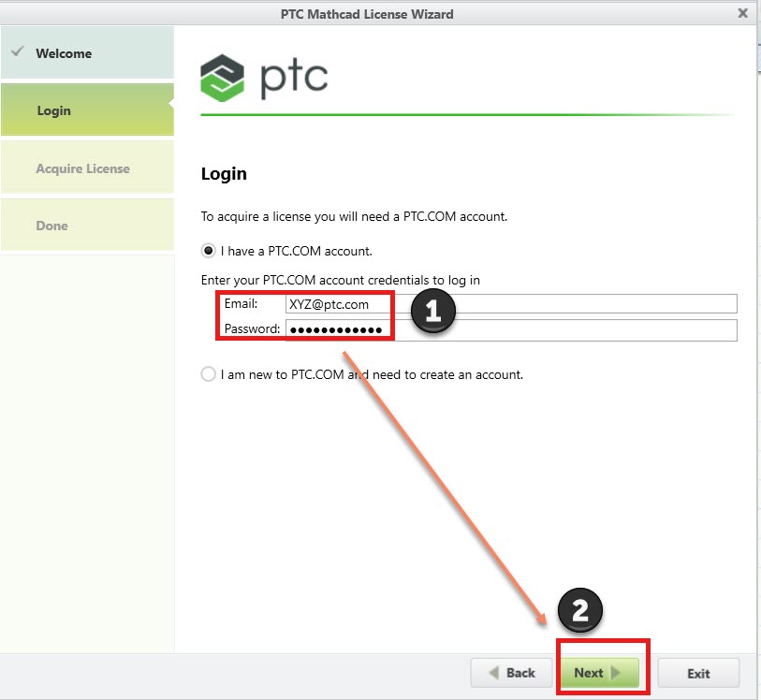This screenshot has height=700, width=761.
Task: Choose 'I am new to PTC.COM' option
Action: [x=208, y=373]
